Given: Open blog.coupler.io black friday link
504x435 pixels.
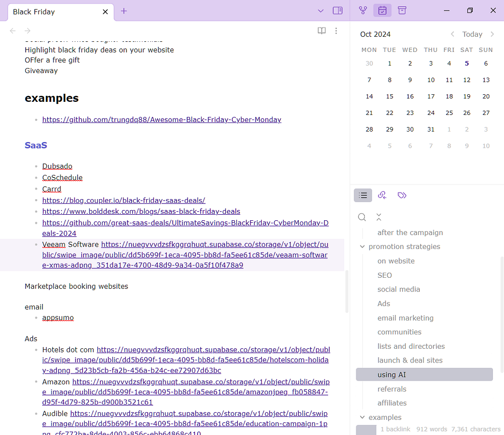Looking at the screenshot, I should click(124, 200).
